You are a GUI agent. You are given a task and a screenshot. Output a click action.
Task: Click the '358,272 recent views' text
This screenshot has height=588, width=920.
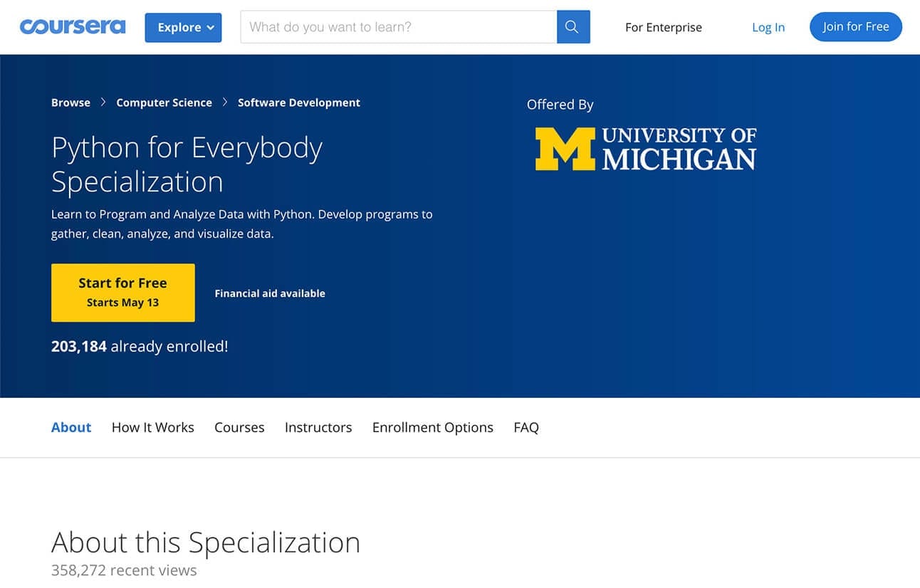(124, 570)
